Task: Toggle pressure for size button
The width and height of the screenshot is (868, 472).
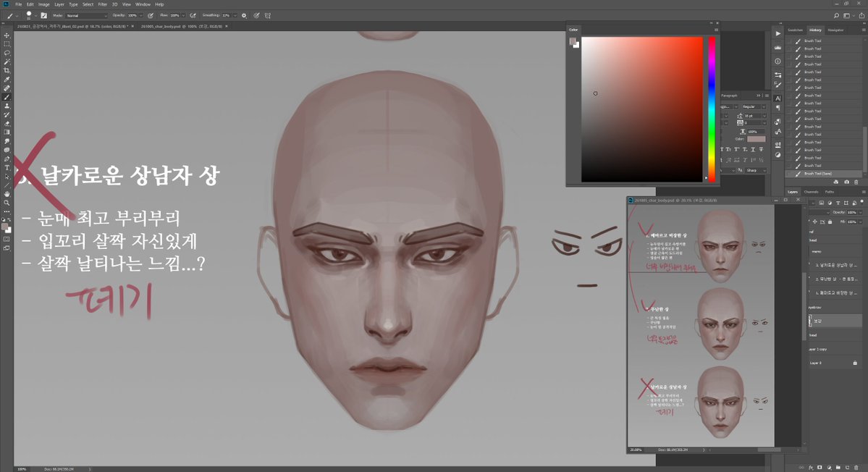Action: (x=257, y=15)
